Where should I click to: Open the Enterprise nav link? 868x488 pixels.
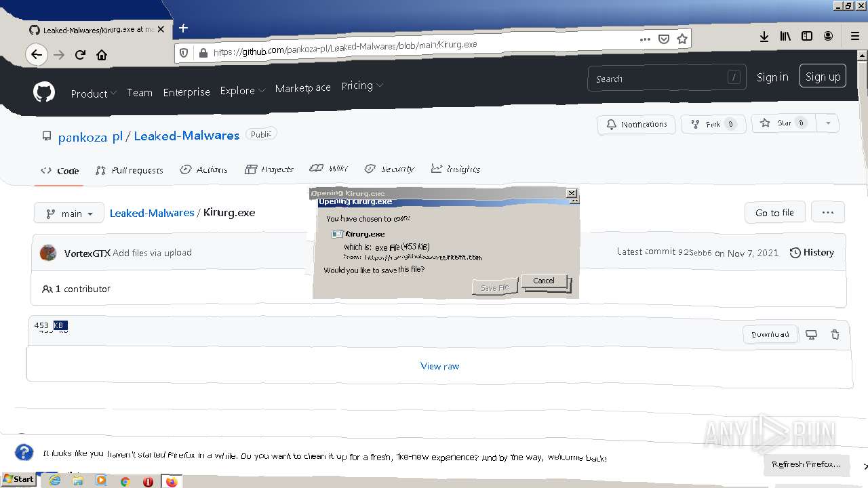(x=186, y=92)
